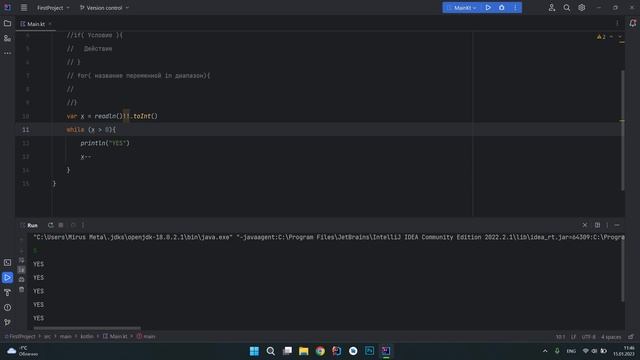Image resolution: width=640 pixels, height=360 pixels.
Task: Run Main.kt with the green play button
Action: pyautogui.click(x=488, y=7)
